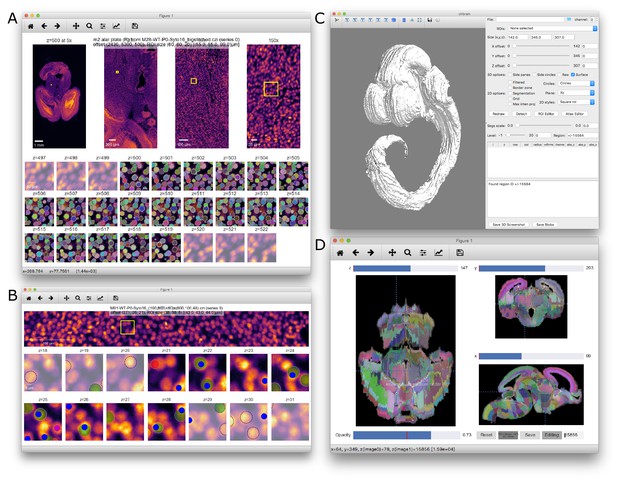Enable the Filtered 2D option checkbox
The width and height of the screenshot is (617, 480).
click(x=510, y=82)
